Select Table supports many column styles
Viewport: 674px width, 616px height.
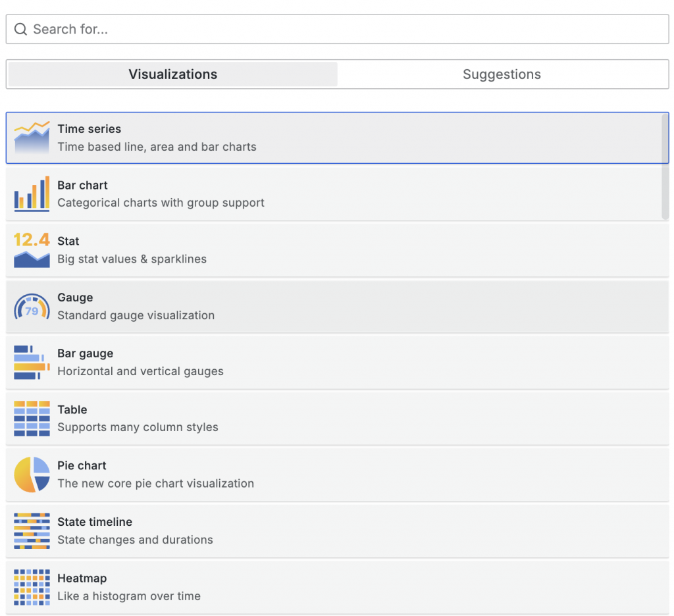138,427
